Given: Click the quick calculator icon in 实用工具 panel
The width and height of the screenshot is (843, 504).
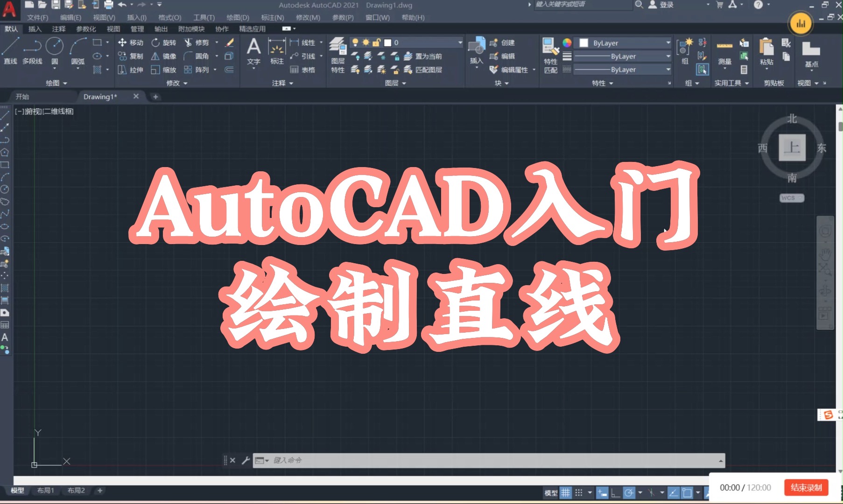Looking at the screenshot, I should tap(744, 70).
